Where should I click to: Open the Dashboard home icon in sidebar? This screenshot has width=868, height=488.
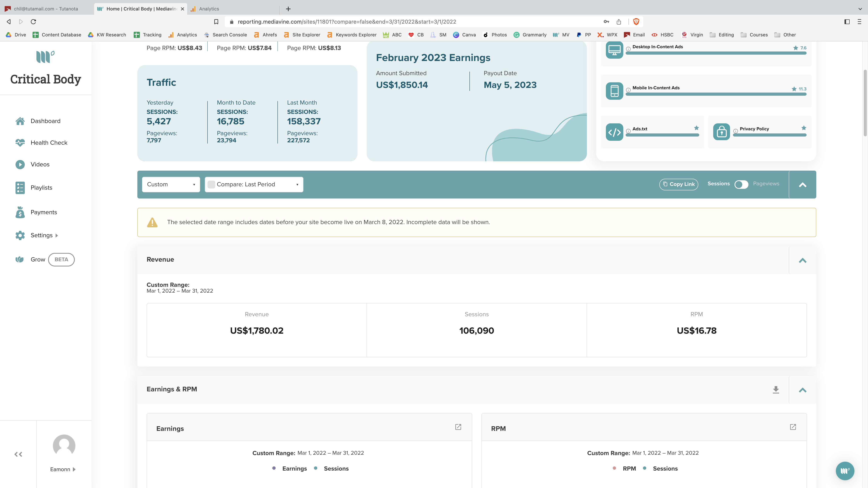(x=20, y=121)
